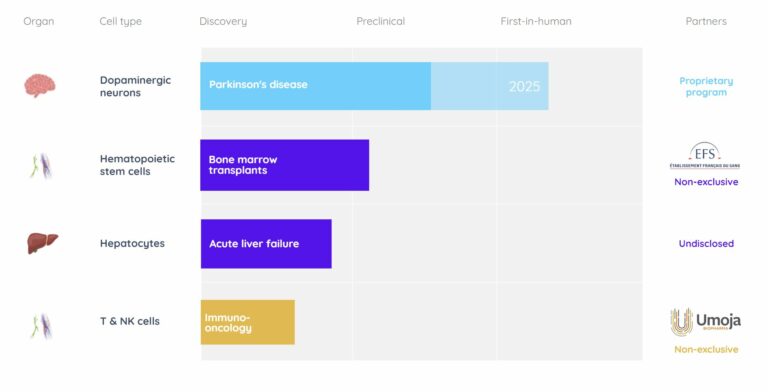Click the Hepatocytes cell type label
768x392 pixels.
pyautogui.click(x=132, y=244)
